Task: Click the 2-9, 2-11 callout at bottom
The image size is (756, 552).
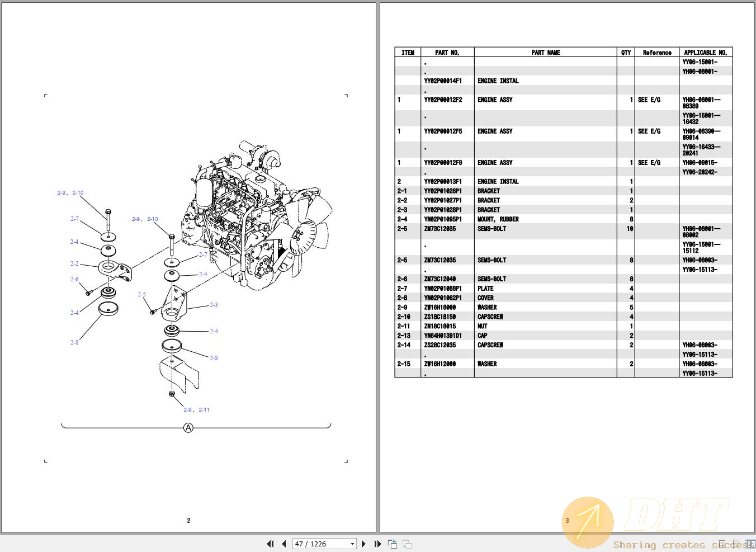Action: [x=197, y=410]
